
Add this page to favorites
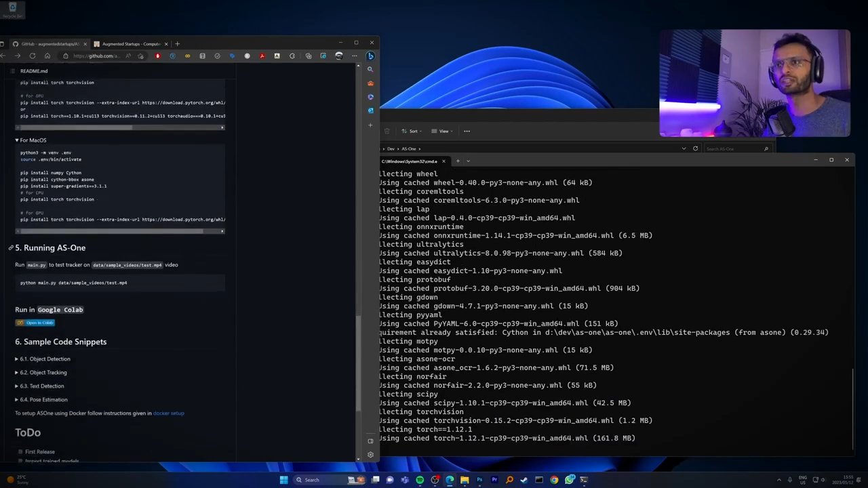coord(140,56)
